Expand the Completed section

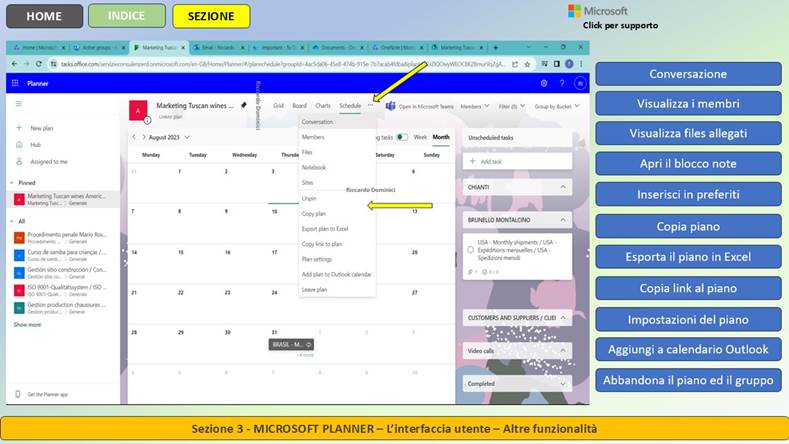coord(563,384)
